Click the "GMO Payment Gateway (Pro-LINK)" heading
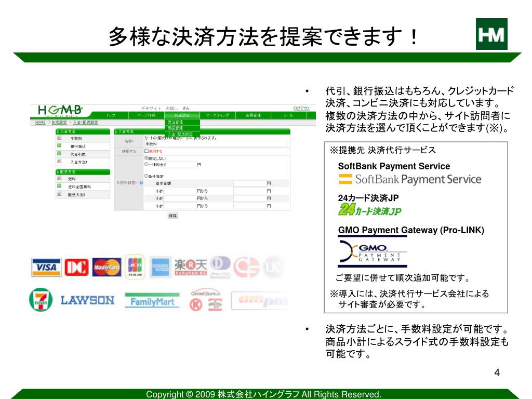The height and width of the screenshot is (399, 532). click(x=411, y=230)
